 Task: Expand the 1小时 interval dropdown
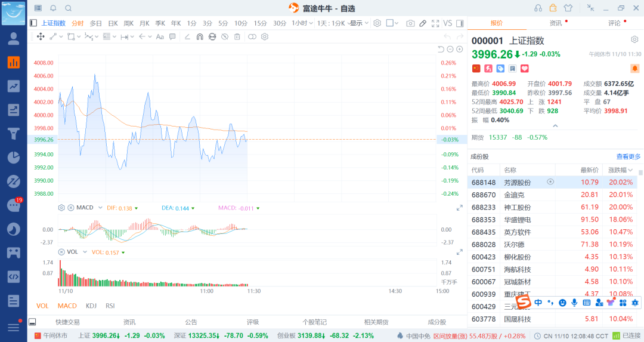point(302,23)
